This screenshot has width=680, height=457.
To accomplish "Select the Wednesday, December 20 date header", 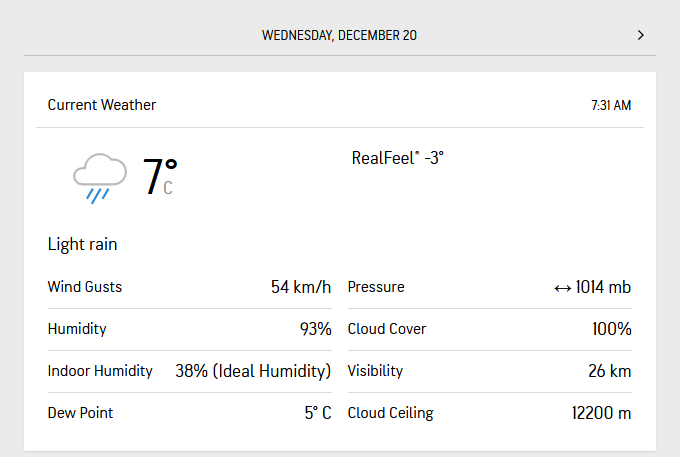I will [339, 35].
